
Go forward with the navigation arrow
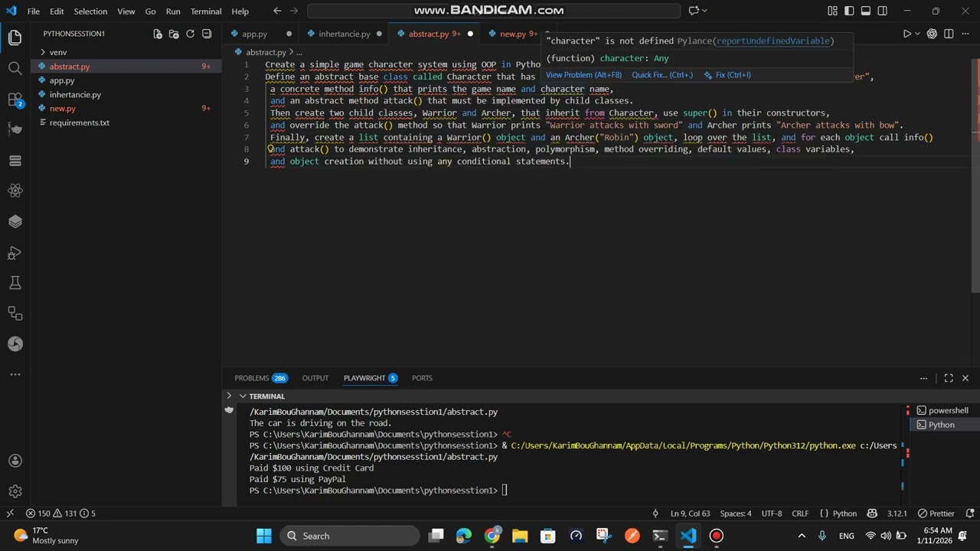click(x=295, y=11)
